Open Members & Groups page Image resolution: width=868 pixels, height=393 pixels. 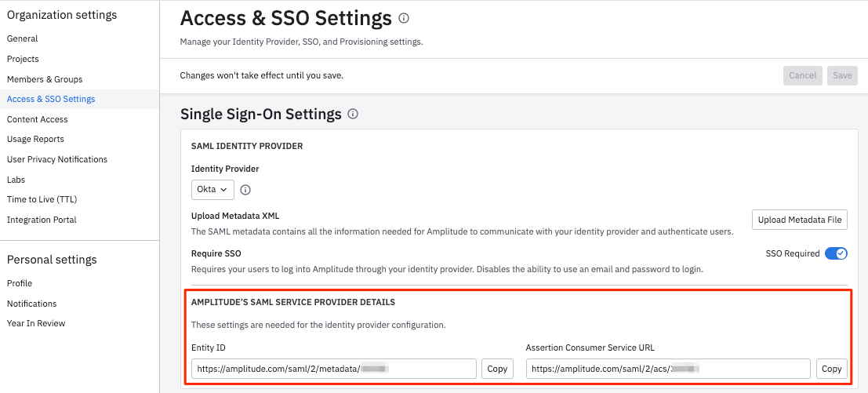[x=45, y=79]
